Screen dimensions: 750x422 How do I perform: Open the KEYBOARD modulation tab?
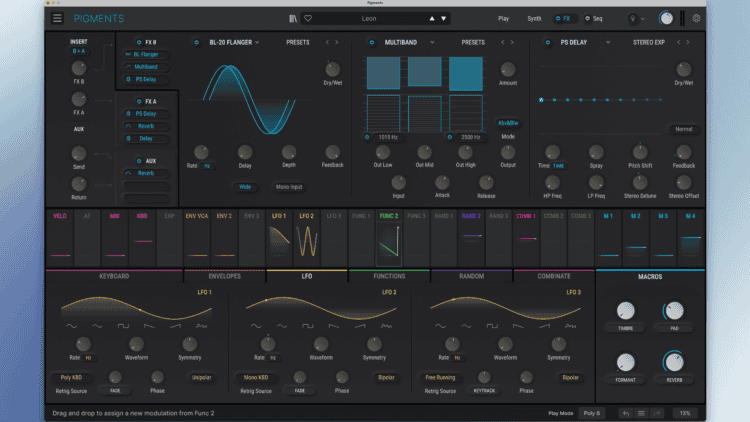tap(114, 276)
